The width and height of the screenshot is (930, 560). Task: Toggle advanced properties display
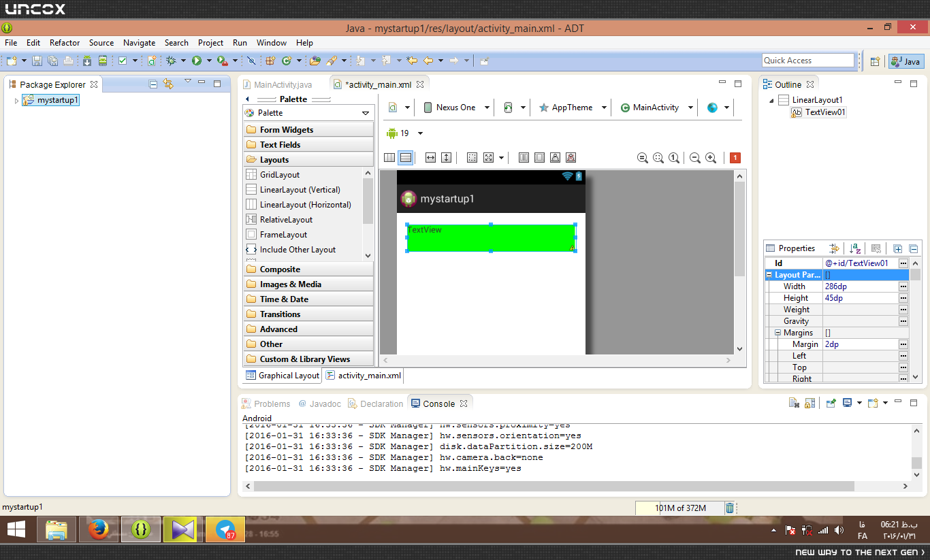876,248
